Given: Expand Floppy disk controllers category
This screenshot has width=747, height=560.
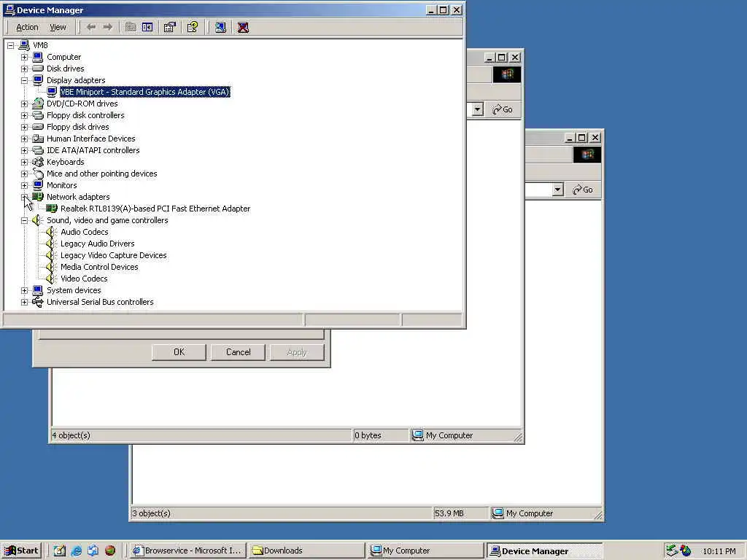Looking at the screenshot, I should 24,115.
